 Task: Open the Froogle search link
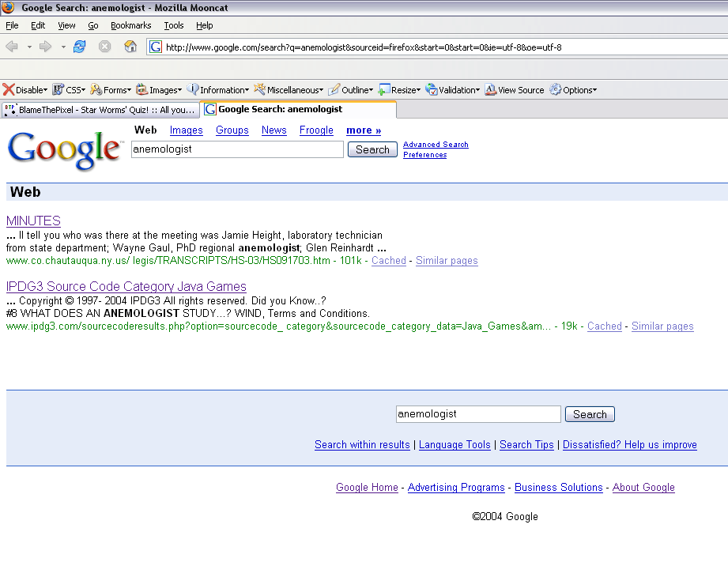click(316, 130)
